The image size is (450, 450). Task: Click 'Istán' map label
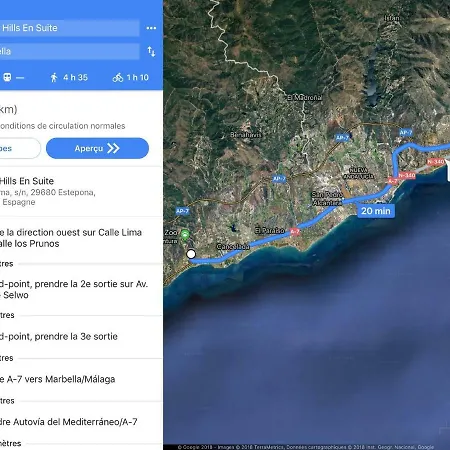[392, 18]
